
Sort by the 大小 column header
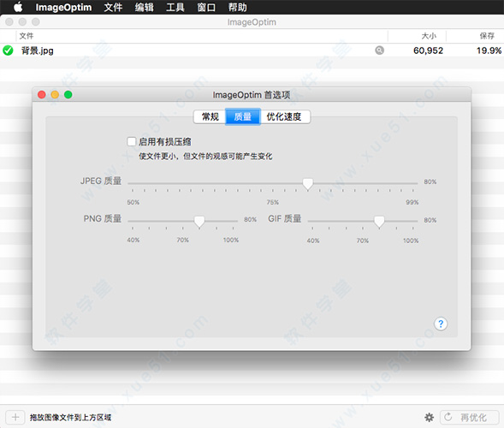[418, 36]
